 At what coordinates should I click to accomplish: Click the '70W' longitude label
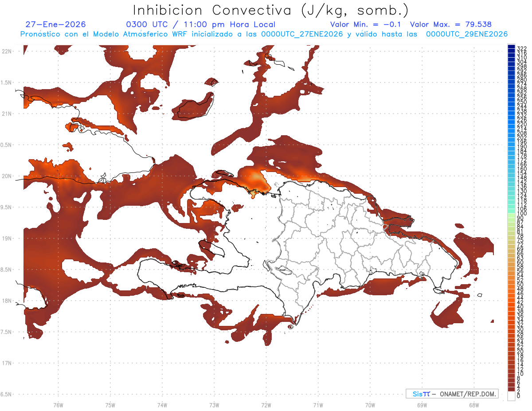click(370, 405)
